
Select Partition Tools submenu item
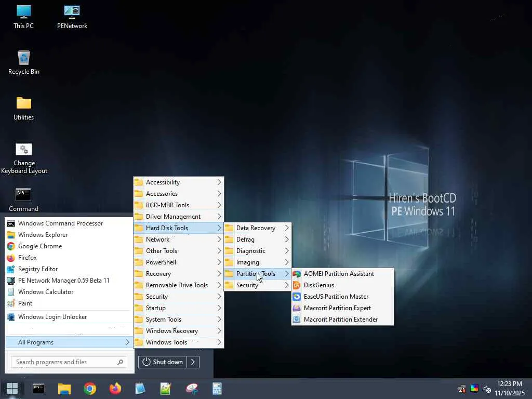click(x=258, y=274)
